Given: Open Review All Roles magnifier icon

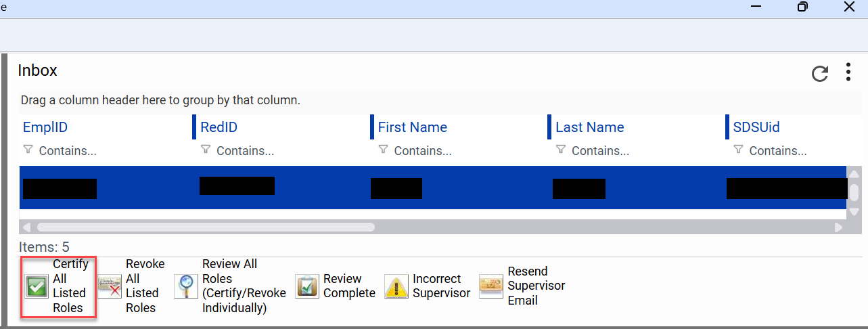Looking at the screenshot, I should [x=186, y=286].
